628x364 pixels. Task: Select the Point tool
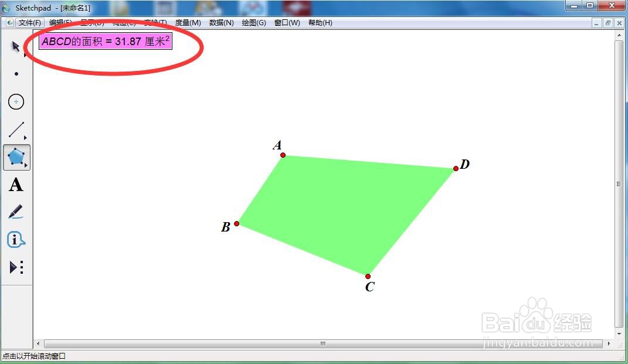pos(16,74)
